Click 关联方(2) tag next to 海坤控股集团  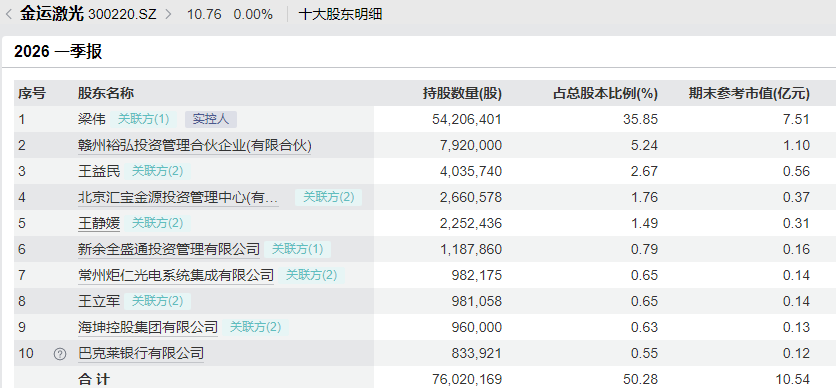pos(255,327)
